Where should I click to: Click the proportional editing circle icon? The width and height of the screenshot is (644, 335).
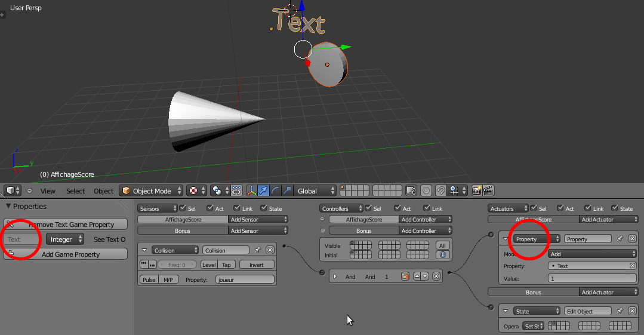426,190
